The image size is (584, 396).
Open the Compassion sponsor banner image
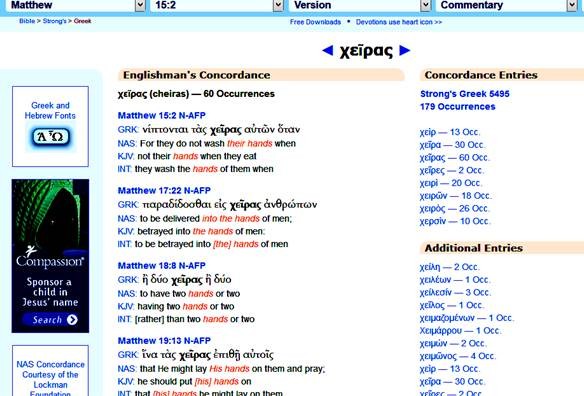pyautogui.click(x=50, y=256)
